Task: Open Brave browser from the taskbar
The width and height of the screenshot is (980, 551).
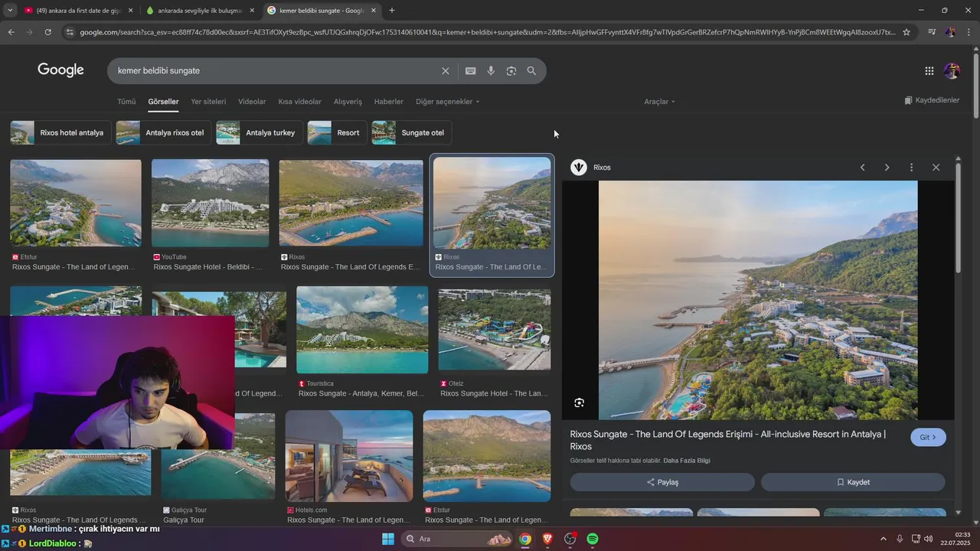Action: pyautogui.click(x=547, y=539)
